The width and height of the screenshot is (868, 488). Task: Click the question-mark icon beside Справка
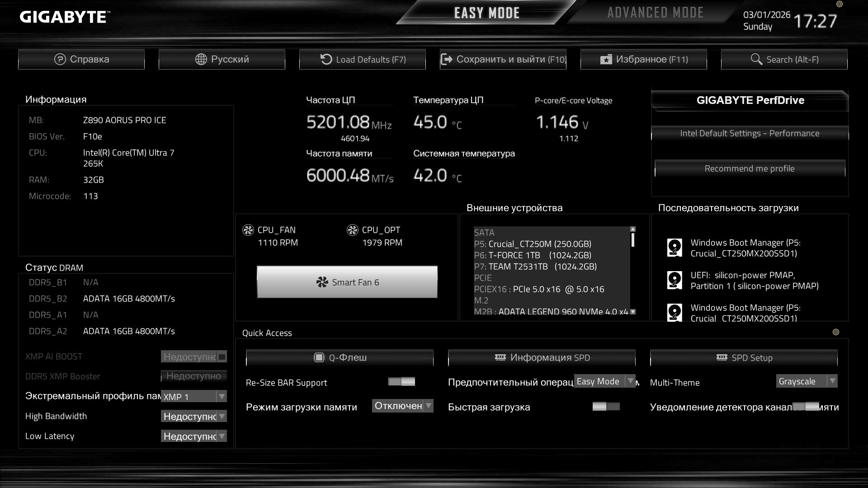coord(60,59)
